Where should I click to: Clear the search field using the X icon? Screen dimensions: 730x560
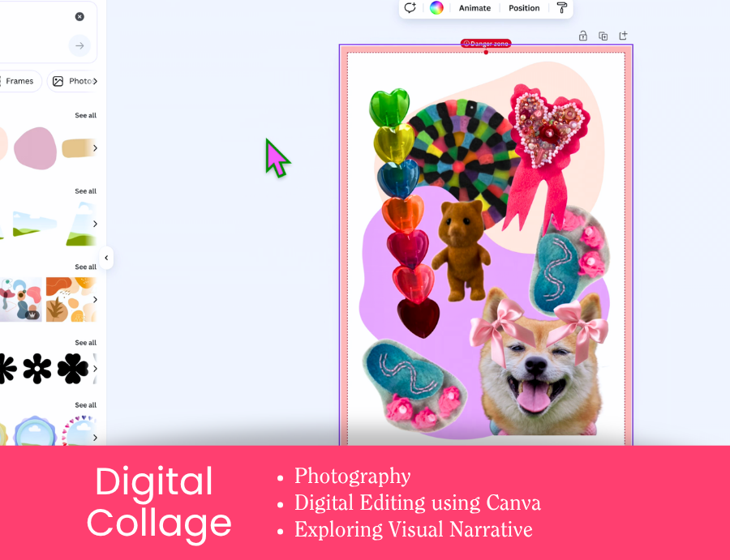click(x=79, y=16)
